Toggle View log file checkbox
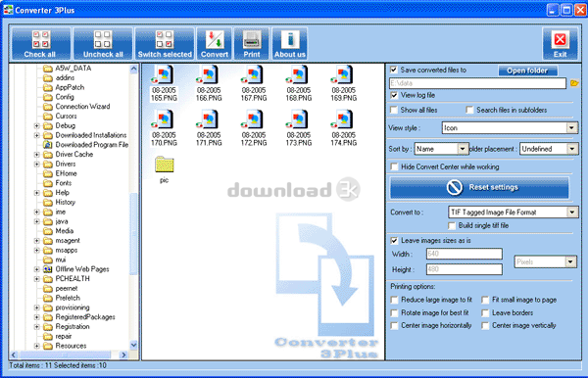This screenshot has height=378, width=588. pos(394,95)
